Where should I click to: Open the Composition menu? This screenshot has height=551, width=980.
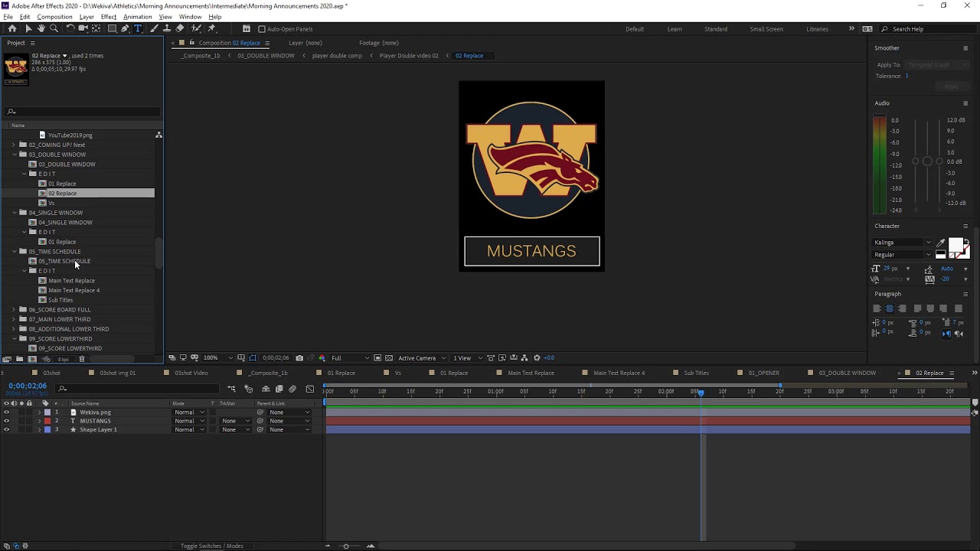54,17
